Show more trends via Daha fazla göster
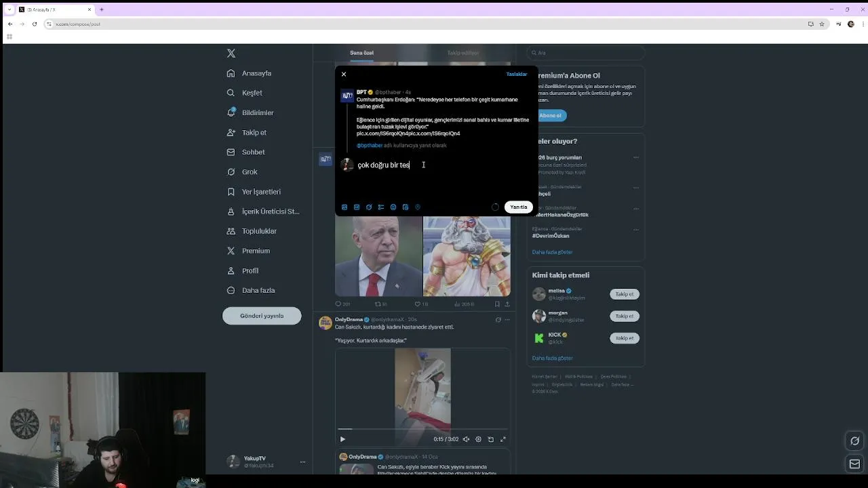Viewport: 868px width, 488px height. 552,252
